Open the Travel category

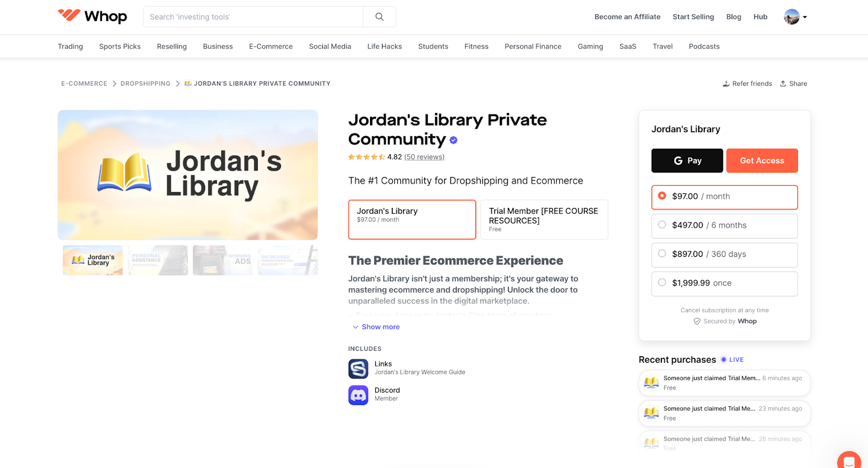(662, 47)
